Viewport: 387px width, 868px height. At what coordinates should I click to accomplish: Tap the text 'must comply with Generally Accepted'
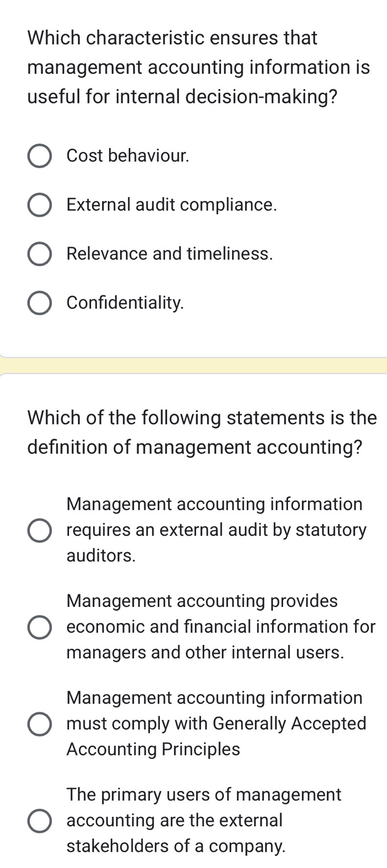coord(216,723)
